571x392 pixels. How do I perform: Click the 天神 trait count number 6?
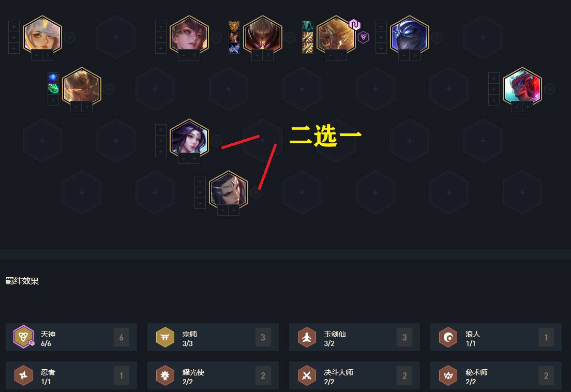pyautogui.click(x=121, y=337)
